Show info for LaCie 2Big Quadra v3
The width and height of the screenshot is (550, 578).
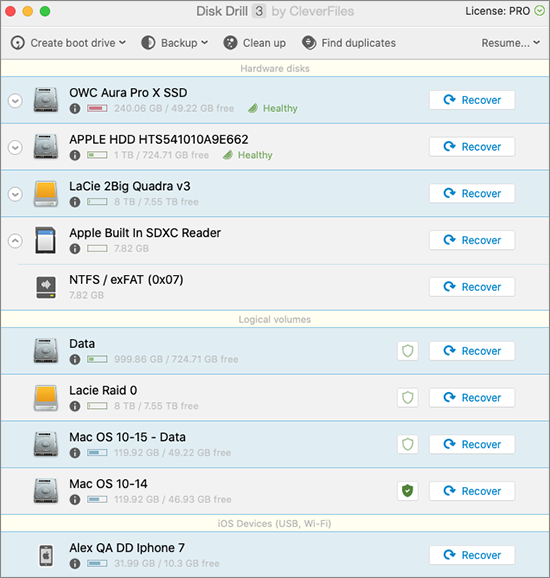[75, 202]
